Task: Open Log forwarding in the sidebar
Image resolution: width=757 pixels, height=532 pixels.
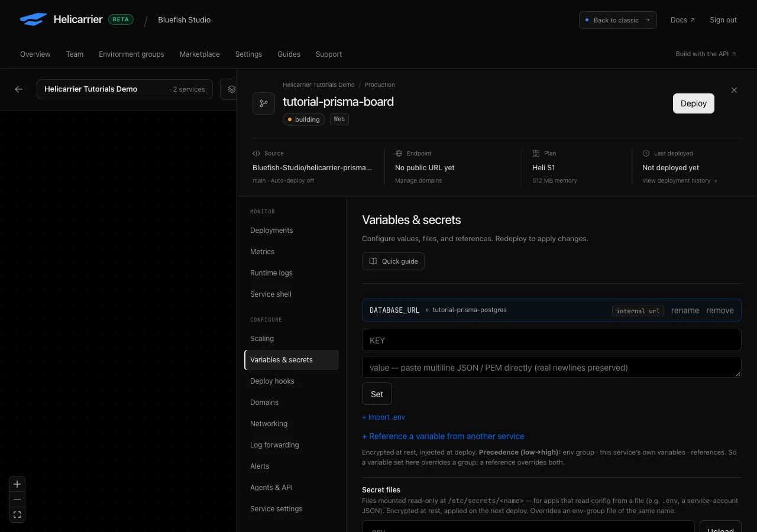Action: click(x=274, y=445)
